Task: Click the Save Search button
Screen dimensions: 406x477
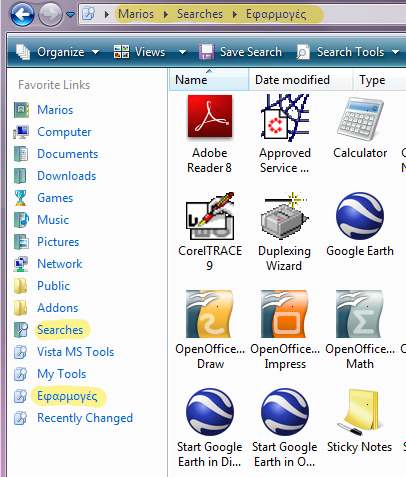Action: pos(240,52)
